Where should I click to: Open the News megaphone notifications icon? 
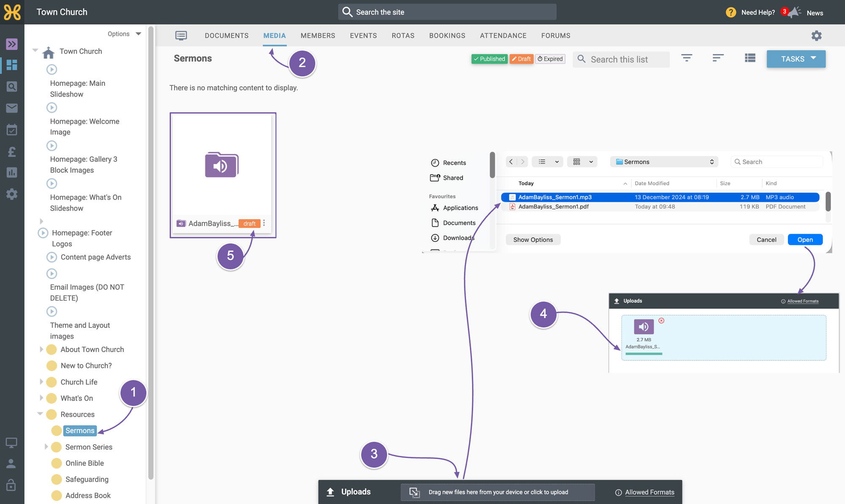(794, 12)
